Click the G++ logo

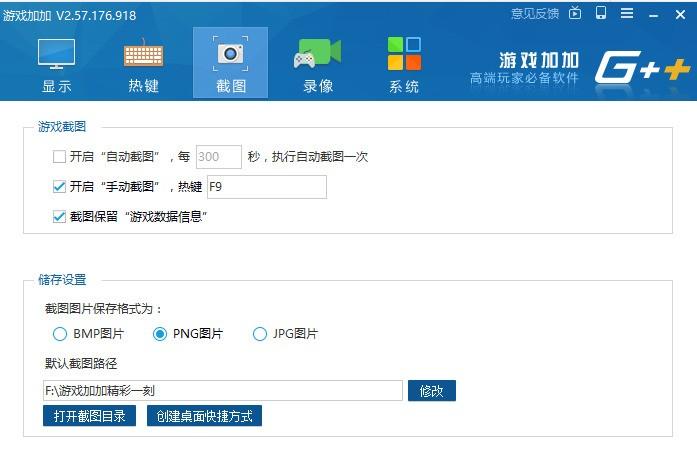[642, 67]
